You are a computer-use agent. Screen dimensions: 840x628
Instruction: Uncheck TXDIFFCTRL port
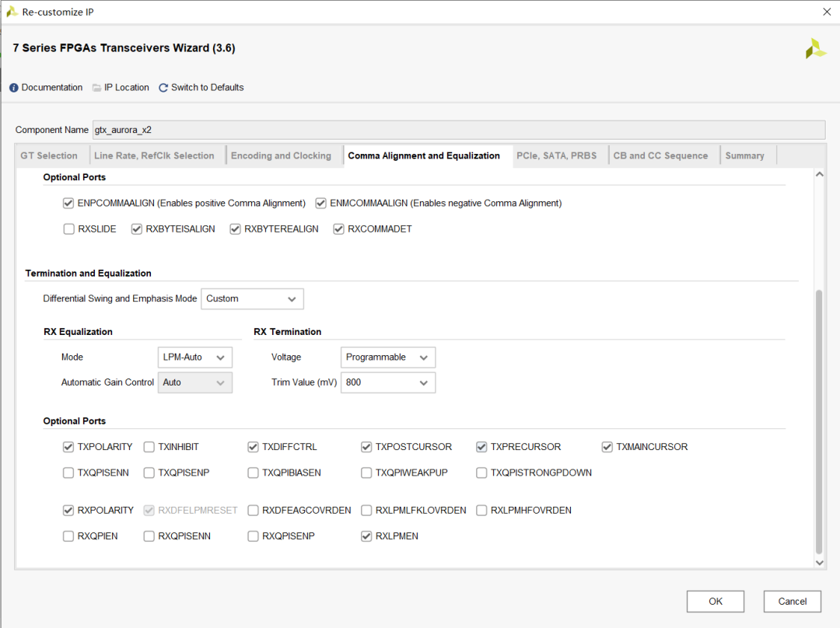(253, 447)
